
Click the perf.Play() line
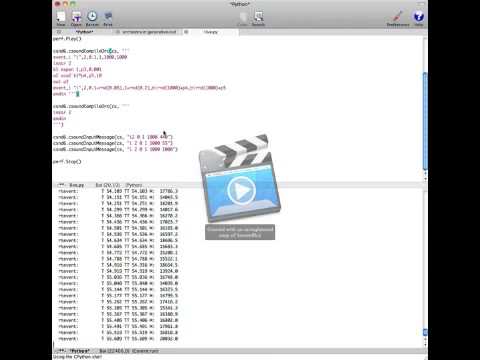(x=67, y=39)
